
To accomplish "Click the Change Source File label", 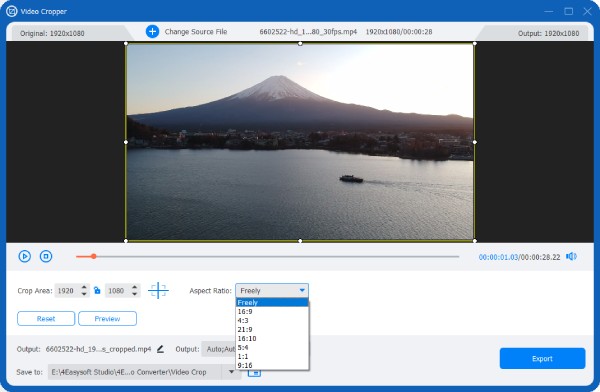I will tap(196, 32).
